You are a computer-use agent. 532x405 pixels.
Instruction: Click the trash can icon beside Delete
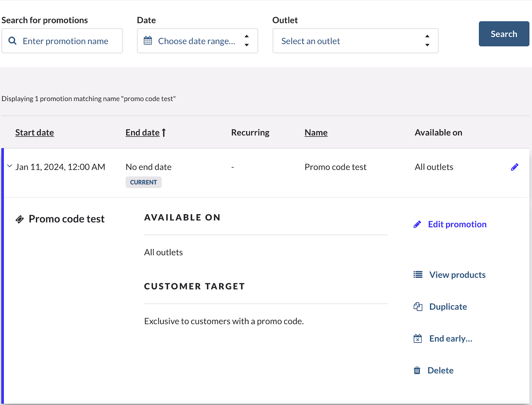coord(417,370)
